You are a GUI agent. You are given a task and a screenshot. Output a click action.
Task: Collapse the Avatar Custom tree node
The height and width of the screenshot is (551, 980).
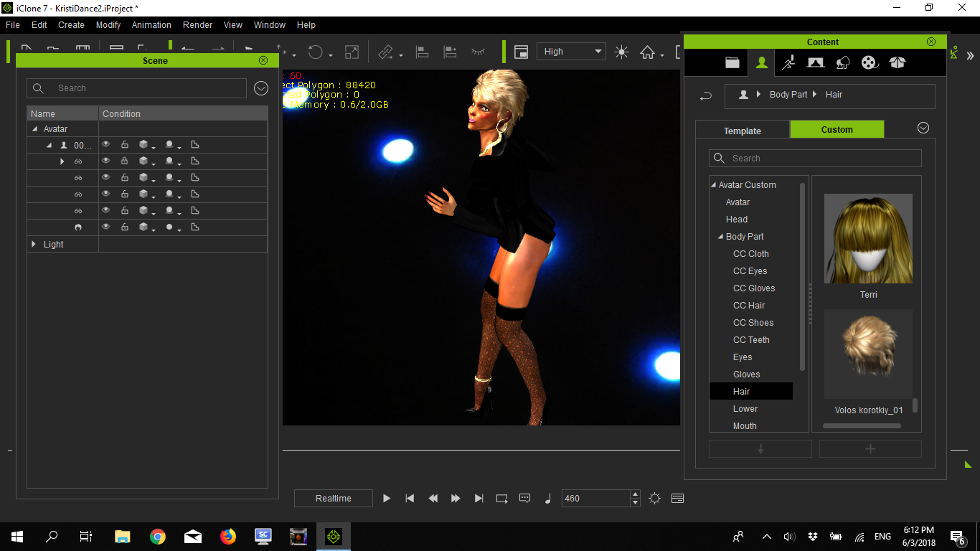coord(714,185)
